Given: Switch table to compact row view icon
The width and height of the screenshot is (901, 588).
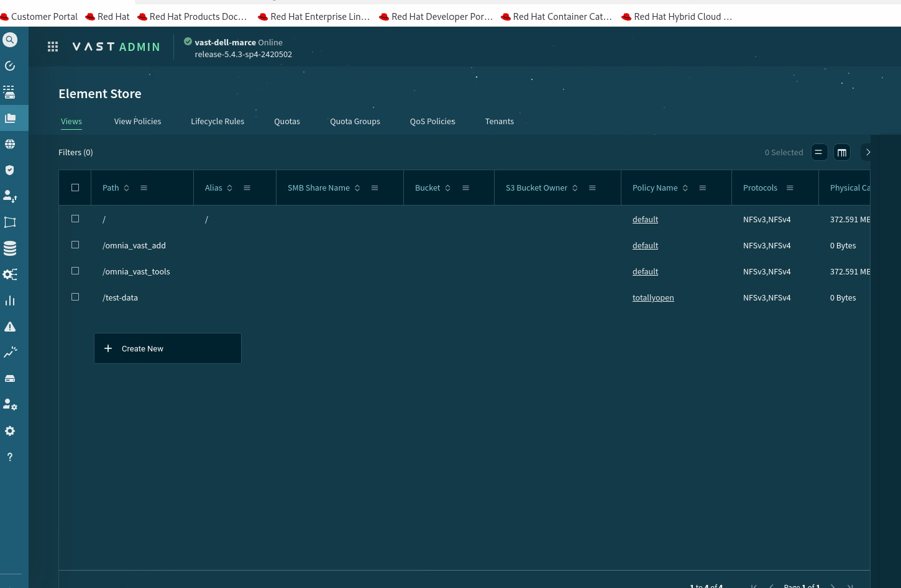Looking at the screenshot, I should (x=819, y=152).
